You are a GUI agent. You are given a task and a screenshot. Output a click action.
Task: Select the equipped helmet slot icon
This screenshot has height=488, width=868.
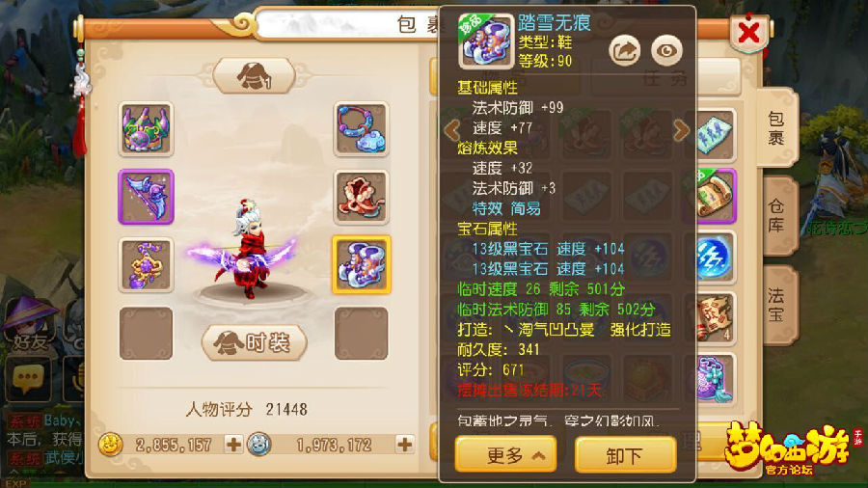(147, 129)
